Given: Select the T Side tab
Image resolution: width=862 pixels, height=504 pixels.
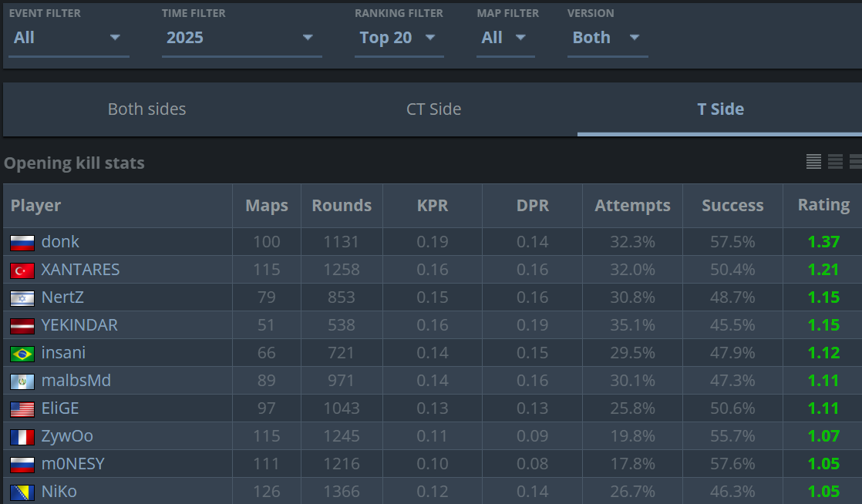Looking at the screenshot, I should (x=720, y=109).
